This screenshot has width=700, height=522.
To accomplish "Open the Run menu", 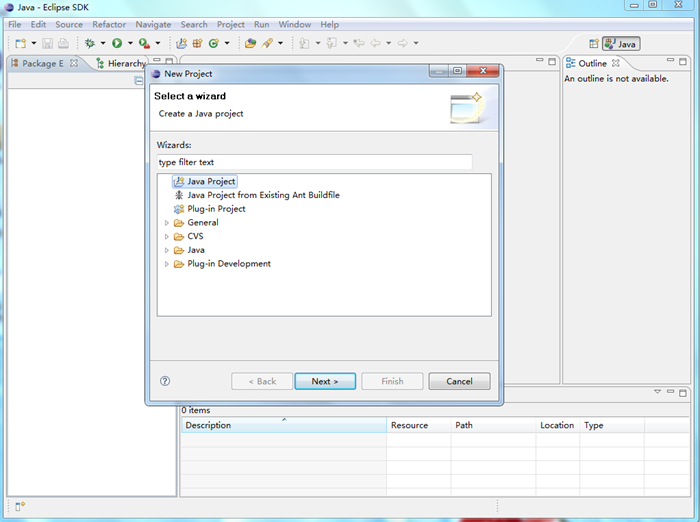I will pyautogui.click(x=261, y=25).
